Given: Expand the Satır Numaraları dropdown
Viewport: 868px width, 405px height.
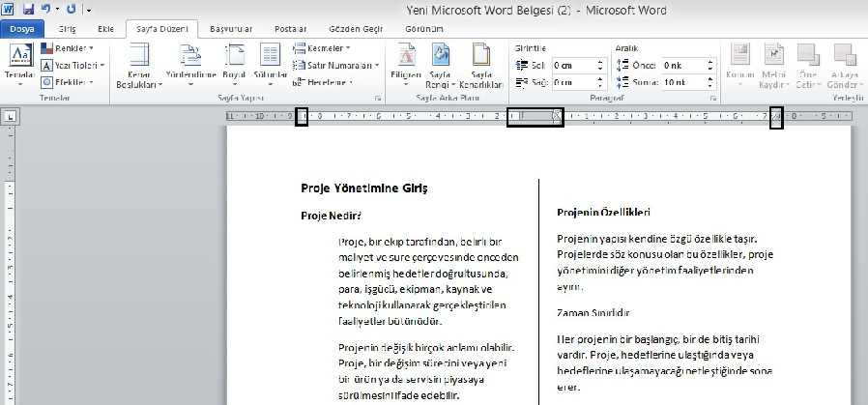Looking at the screenshot, I should coord(336,65).
